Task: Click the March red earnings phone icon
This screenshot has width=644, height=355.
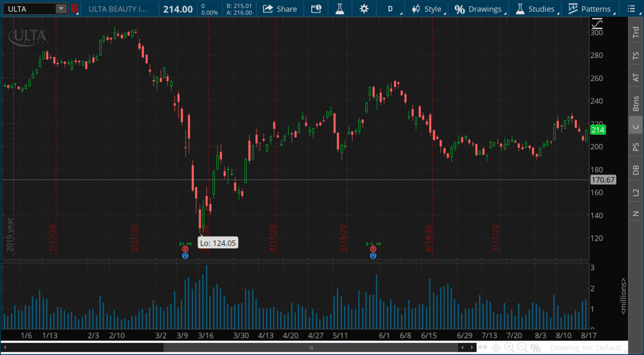Action: point(185,250)
